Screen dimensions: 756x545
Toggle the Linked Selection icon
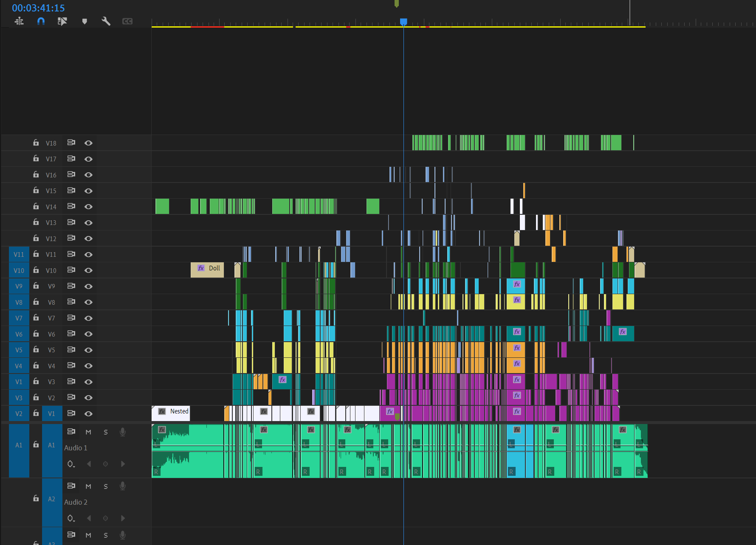click(x=62, y=21)
